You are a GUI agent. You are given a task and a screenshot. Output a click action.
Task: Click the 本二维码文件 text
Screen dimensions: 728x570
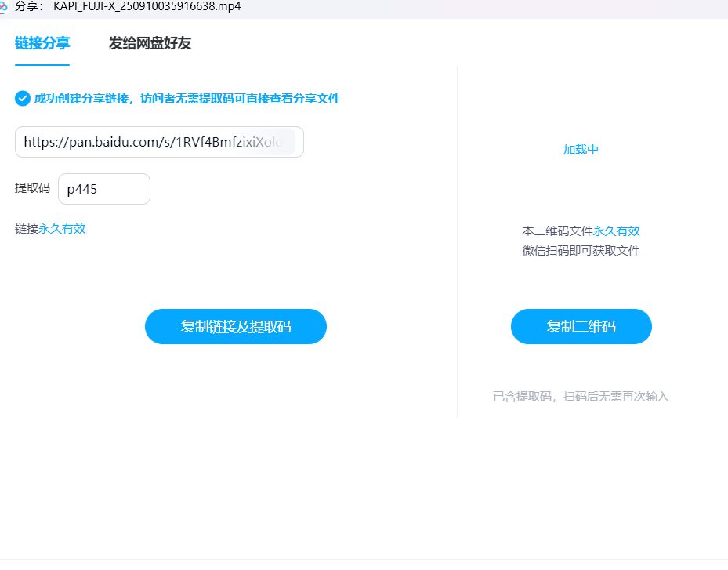tap(557, 231)
